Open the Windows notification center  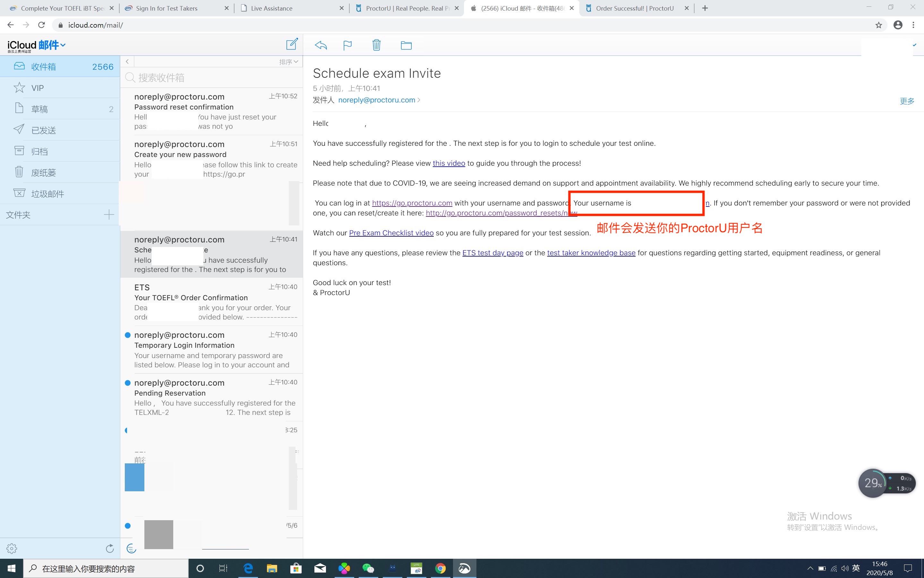(908, 568)
